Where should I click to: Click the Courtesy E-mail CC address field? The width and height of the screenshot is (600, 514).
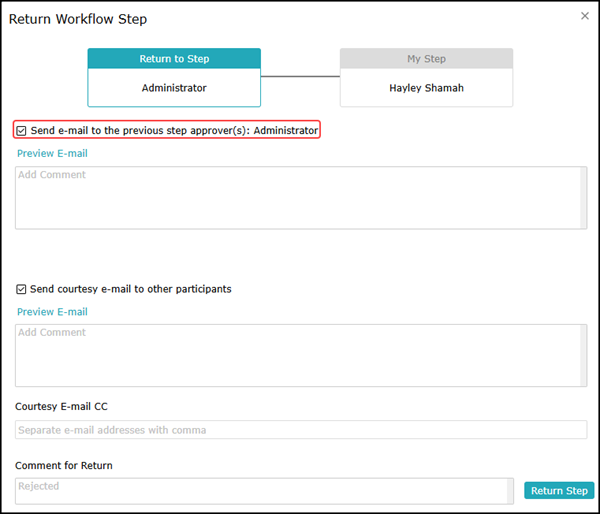pyautogui.click(x=301, y=430)
